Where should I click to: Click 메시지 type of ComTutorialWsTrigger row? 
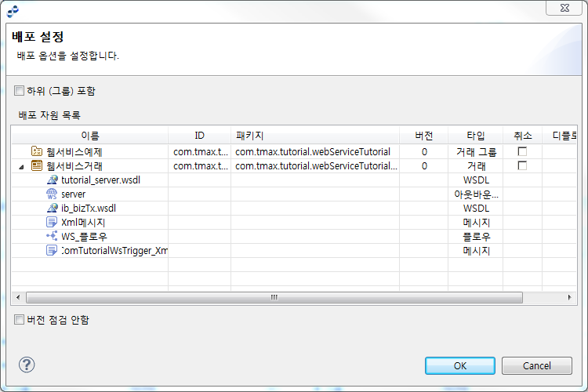[476, 251]
